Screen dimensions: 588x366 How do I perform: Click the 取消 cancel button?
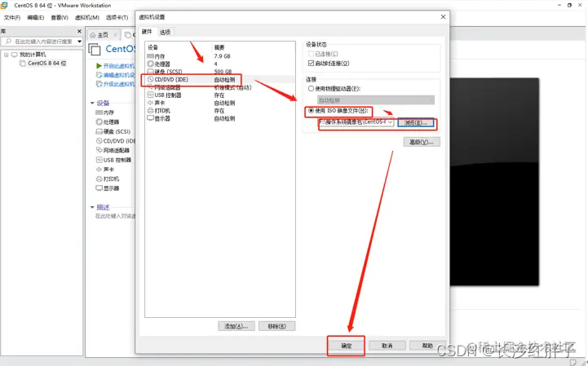[387, 346]
